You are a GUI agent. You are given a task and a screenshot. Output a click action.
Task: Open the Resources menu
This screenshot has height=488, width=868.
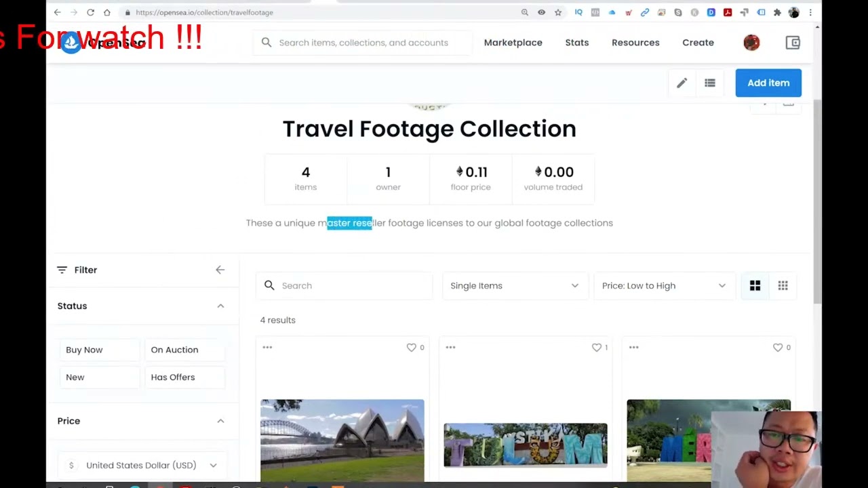pos(635,43)
